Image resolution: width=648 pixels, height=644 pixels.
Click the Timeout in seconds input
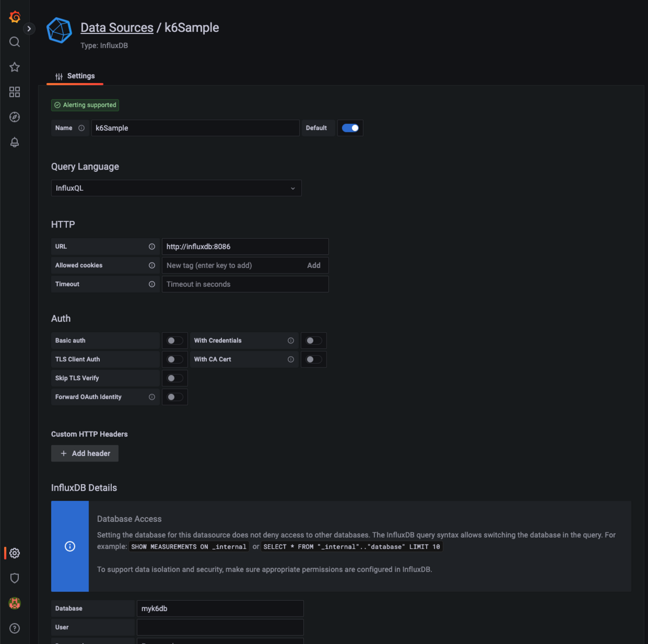pyautogui.click(x=245, y=284)
